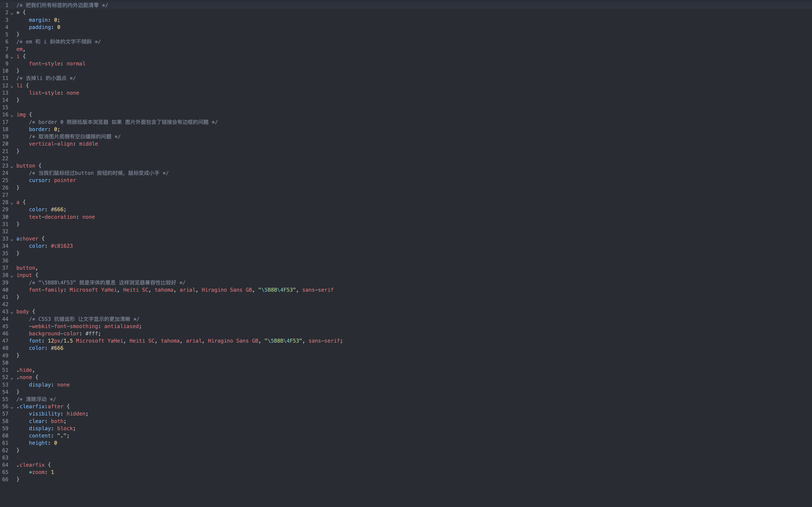812x507 pixels.
Task: Place cursor on the #c81623 color value
Action: tap(62, 246)
